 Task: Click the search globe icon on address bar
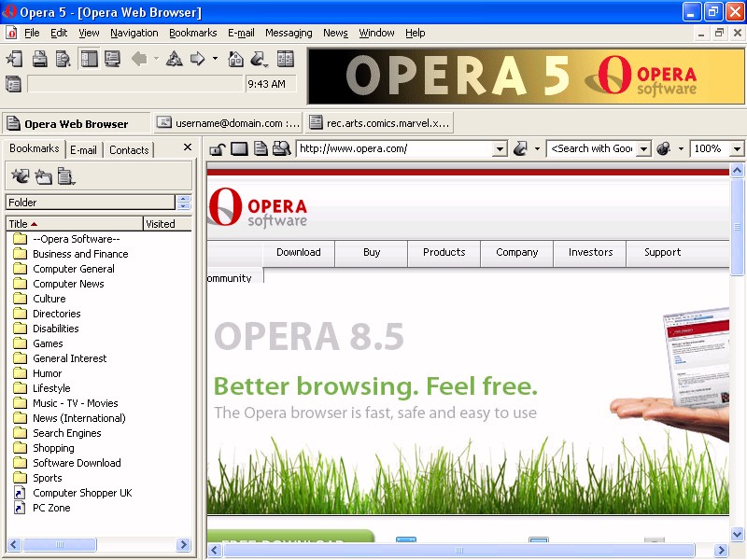(663, 149)
